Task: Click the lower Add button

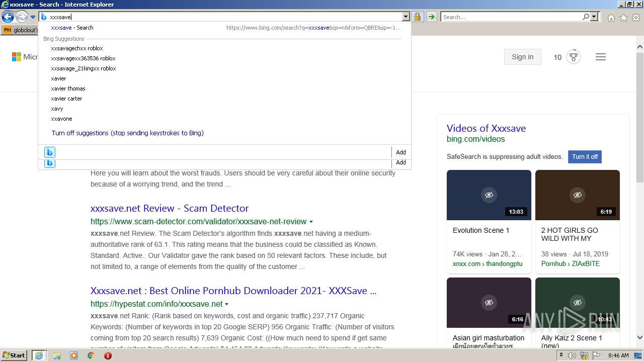Action: (x=401, y=163)
